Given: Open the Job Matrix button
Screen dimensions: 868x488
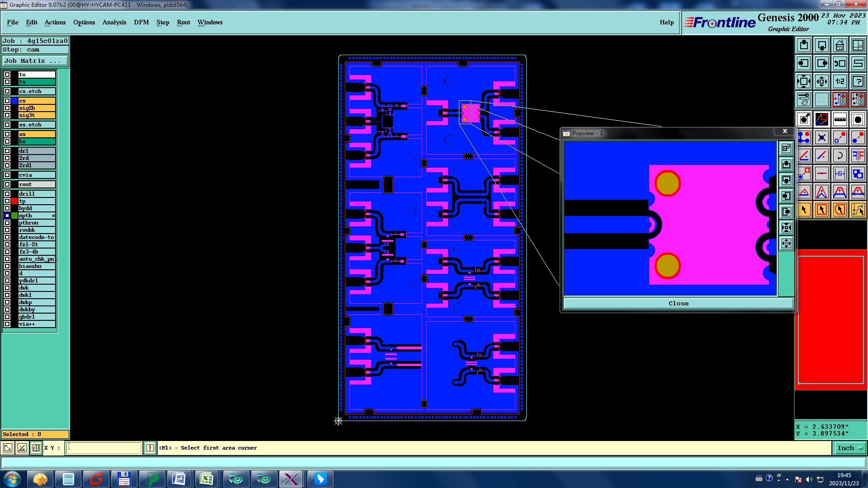Looking at the screenshot, I should click(35, 61).
